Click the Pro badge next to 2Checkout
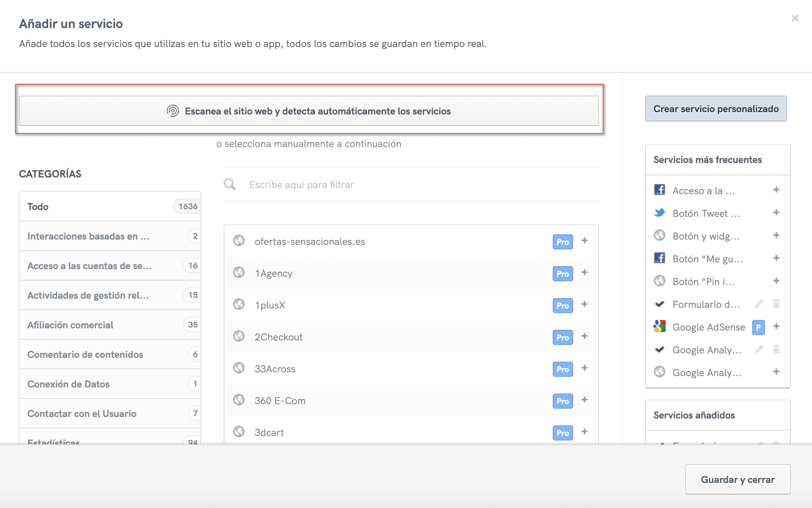 tap(563, 337)
